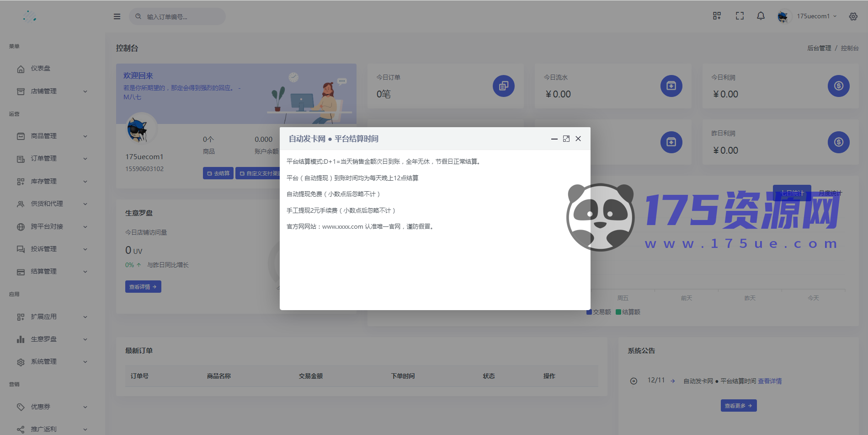Toggle the hamburger sidebar menu icon
This screenshot has width=868, height=435.
click(117, 16)
